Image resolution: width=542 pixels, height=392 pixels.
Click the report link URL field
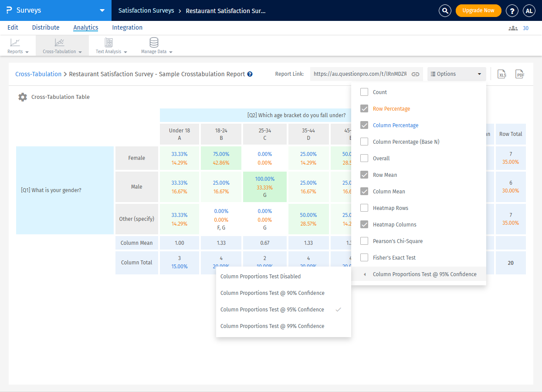click(360, 74)
